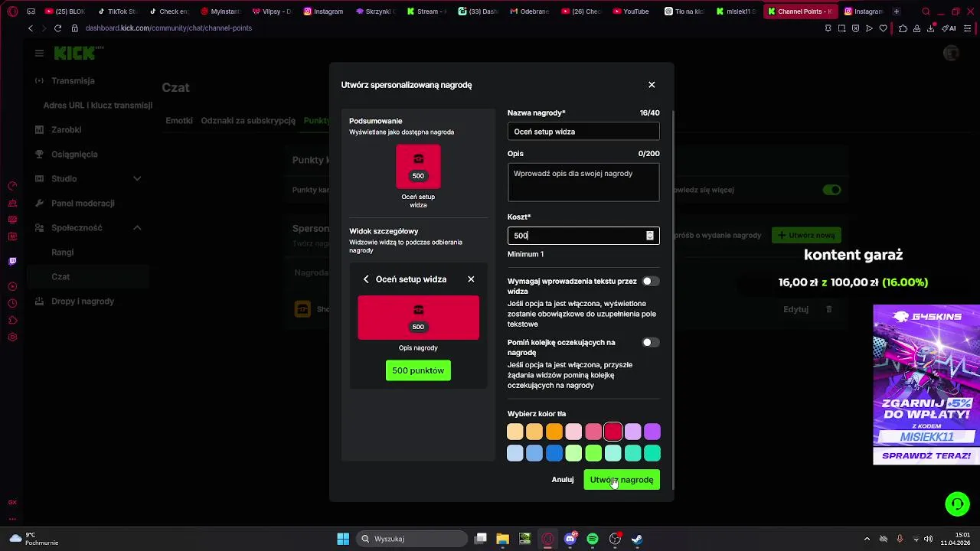
Task: Pick the blue background color swatch
Action: coord(554,454)
